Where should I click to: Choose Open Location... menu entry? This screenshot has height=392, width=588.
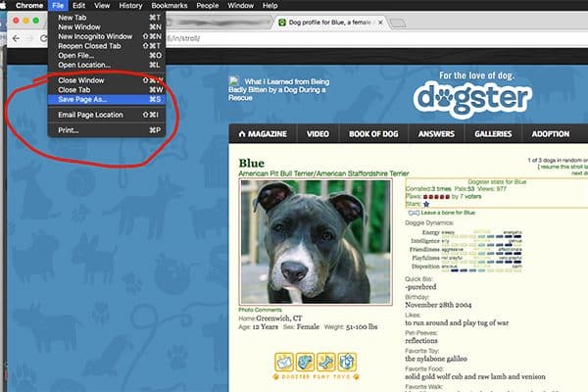click(x=107, y=65)
